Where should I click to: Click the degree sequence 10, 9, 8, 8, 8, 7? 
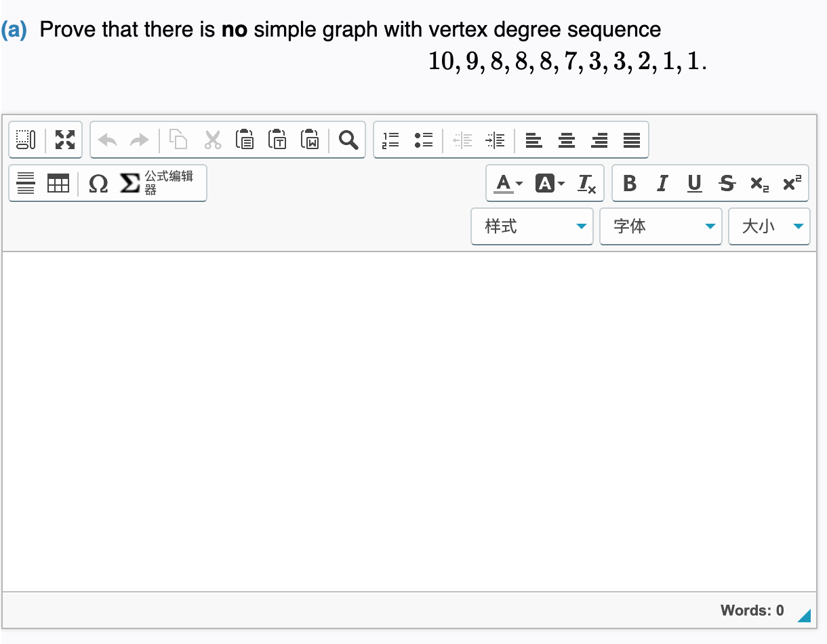(504, 62)
